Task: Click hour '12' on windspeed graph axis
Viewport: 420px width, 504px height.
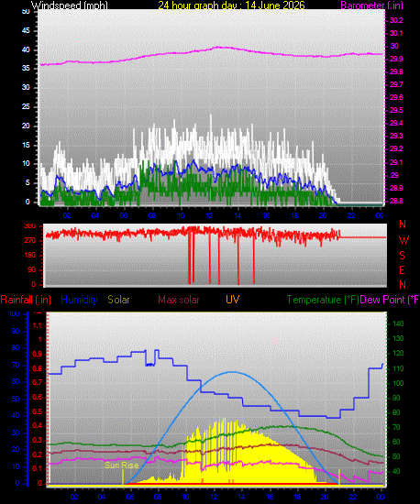Action: (x=209, y=215)
